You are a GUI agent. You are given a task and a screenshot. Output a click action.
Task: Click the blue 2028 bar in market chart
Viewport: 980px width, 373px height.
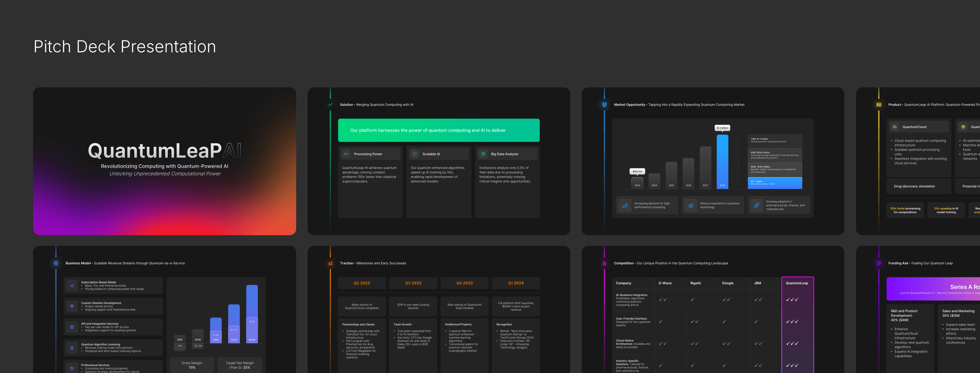[722, 161]
